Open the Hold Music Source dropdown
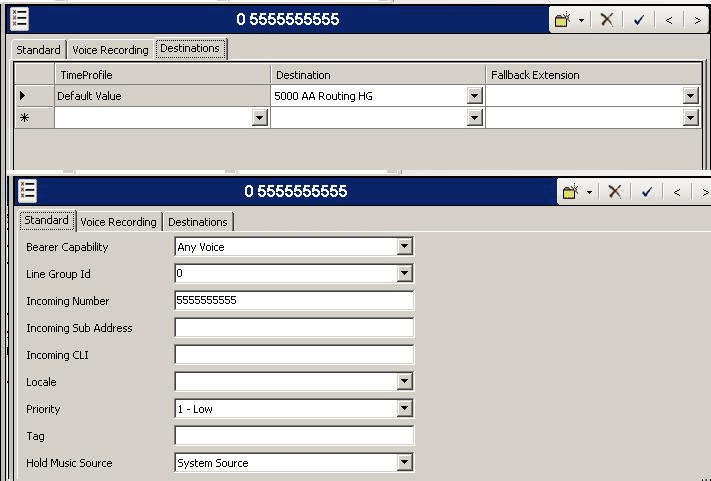 (x=404, y=462)
